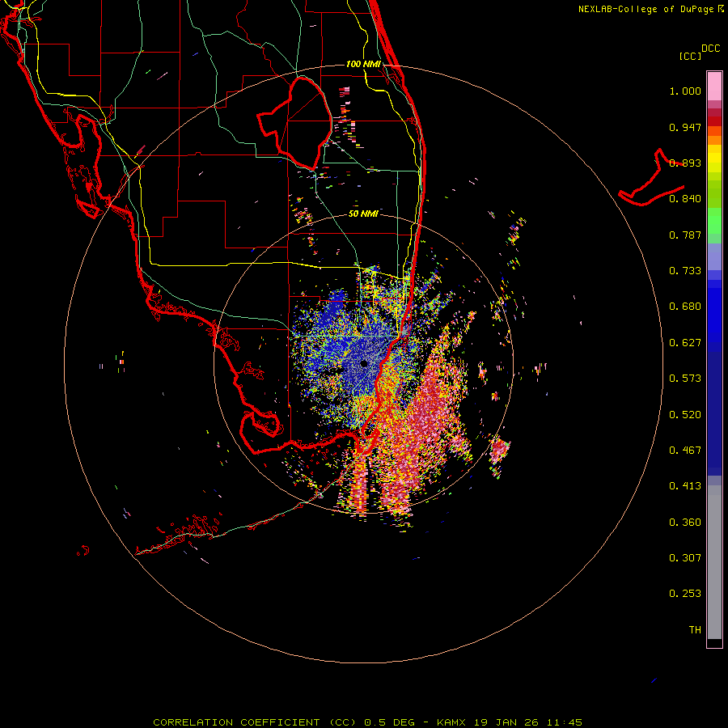The width and height of the screenshot is (728, 728).
Task: Click the 50 NMI range ring label
Action: (363, 214)
